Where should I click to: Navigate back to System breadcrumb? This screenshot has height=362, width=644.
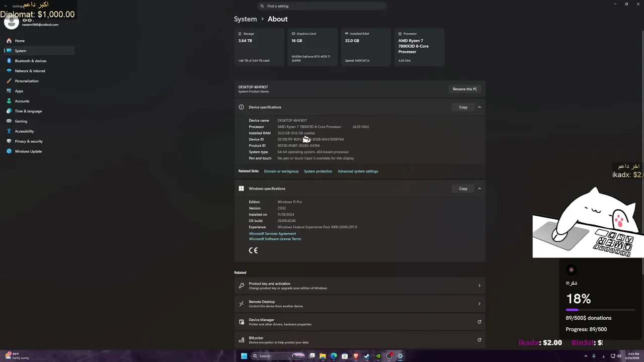click(245, 19)
